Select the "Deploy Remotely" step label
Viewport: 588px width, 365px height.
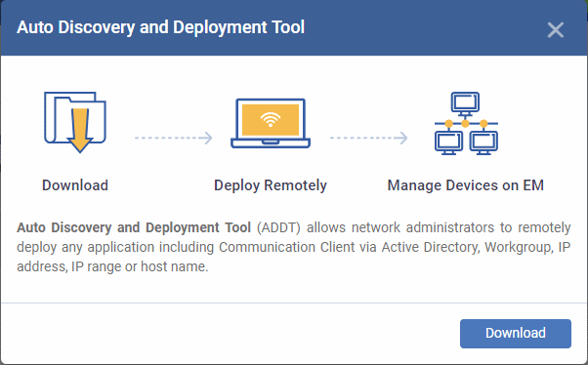pyautogui.click(x=271, y=185)
